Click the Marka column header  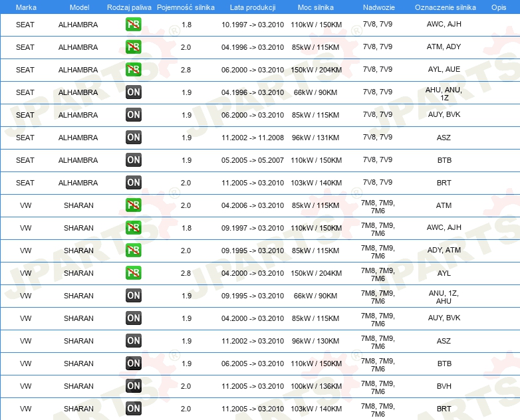(26, 7)
